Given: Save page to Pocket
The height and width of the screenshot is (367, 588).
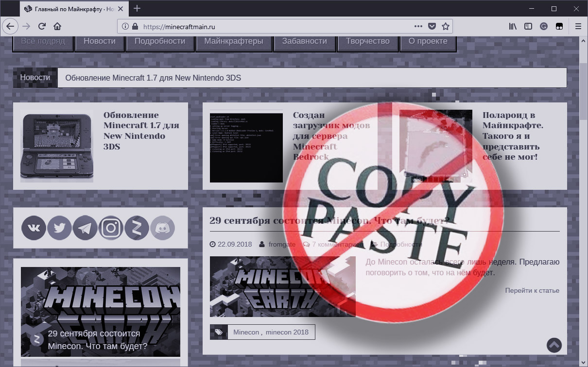Looking at the screenshot, I should tap(432, 26).
